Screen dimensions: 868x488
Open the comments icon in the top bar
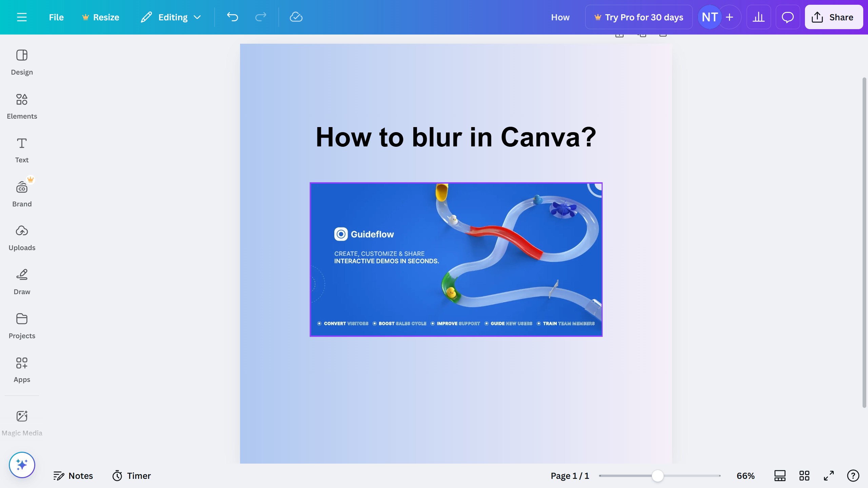point(787,17)
